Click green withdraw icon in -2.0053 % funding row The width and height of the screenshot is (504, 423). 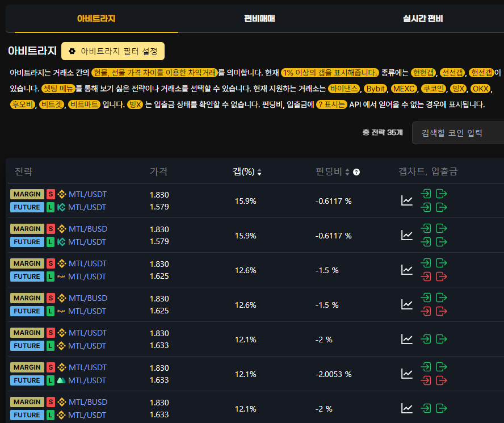click(x=442, y=367)
